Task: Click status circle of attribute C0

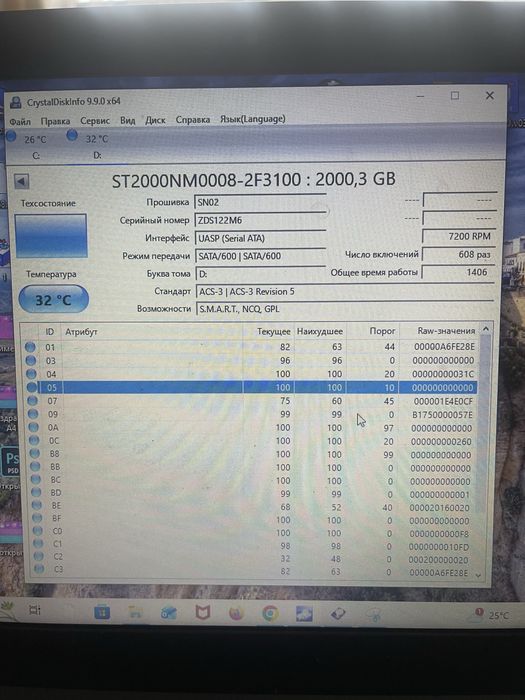Action: coord(38,531)
